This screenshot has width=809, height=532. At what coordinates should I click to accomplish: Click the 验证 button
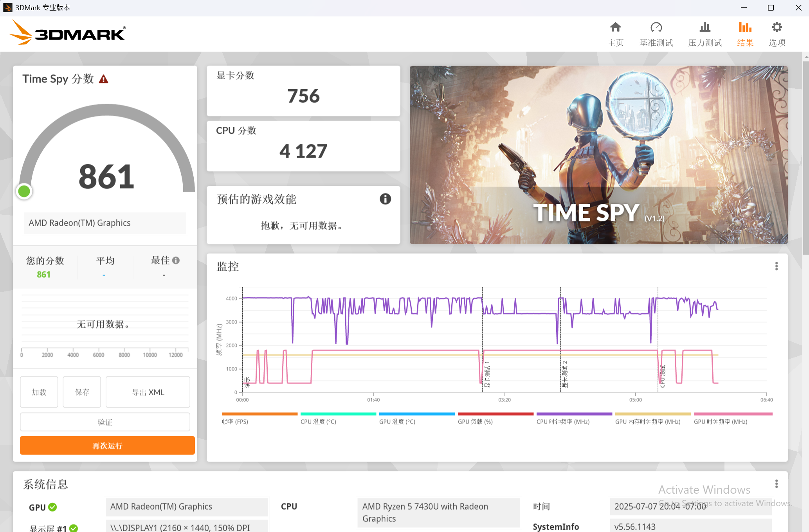tap(105, 422)
